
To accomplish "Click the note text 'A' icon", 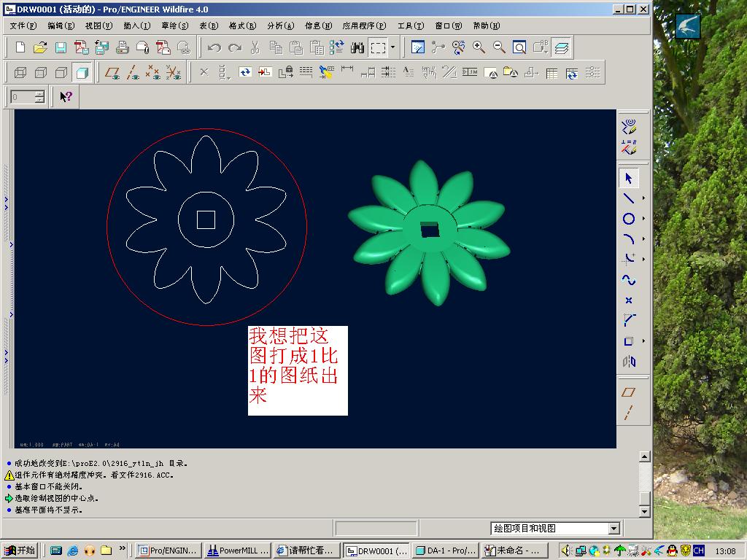I will click(409, 72).
